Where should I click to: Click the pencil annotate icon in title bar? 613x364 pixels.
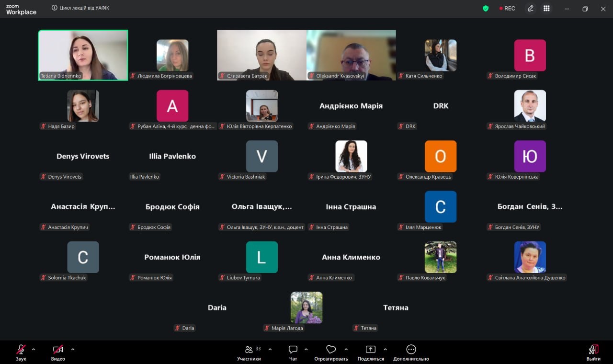[x=531, y=9]
